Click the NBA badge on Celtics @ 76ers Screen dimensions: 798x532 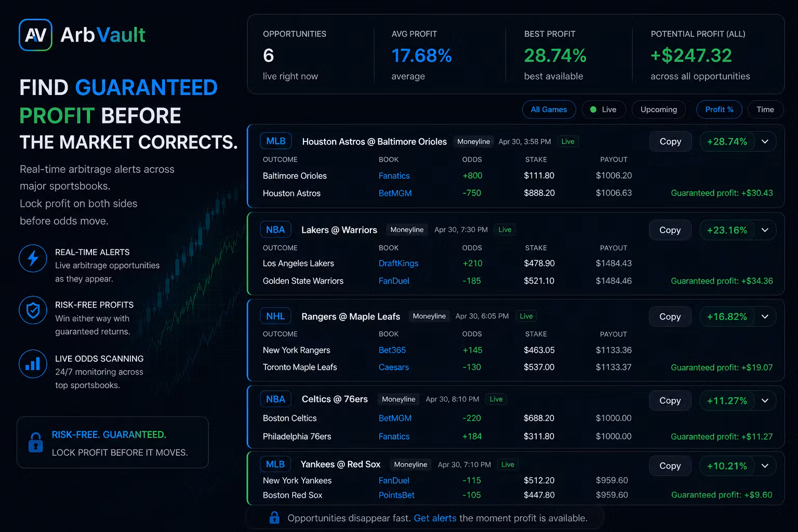pyautogui.click(x=275, y=399)
